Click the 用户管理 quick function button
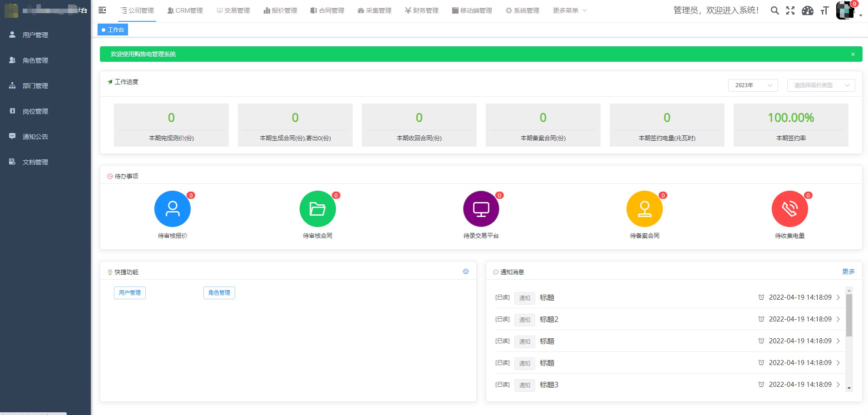 pyautogui.click(x=130, y=293)
